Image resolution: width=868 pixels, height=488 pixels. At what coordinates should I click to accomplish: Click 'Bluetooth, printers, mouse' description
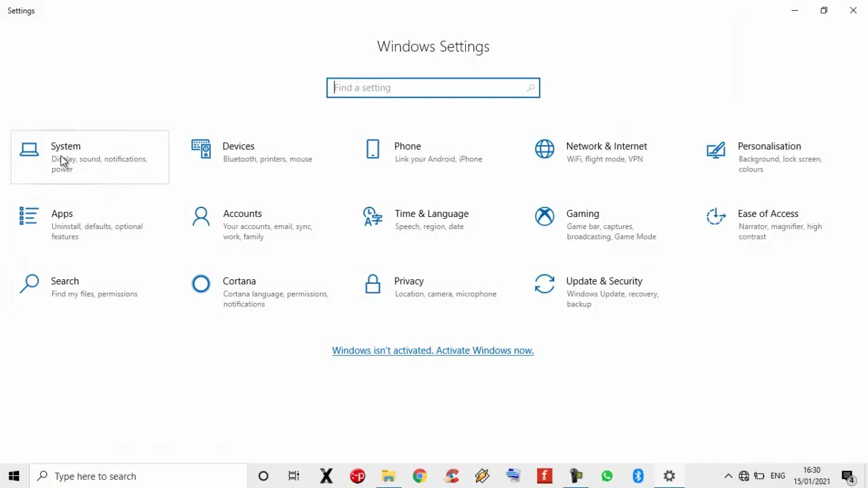click(267, 159)
